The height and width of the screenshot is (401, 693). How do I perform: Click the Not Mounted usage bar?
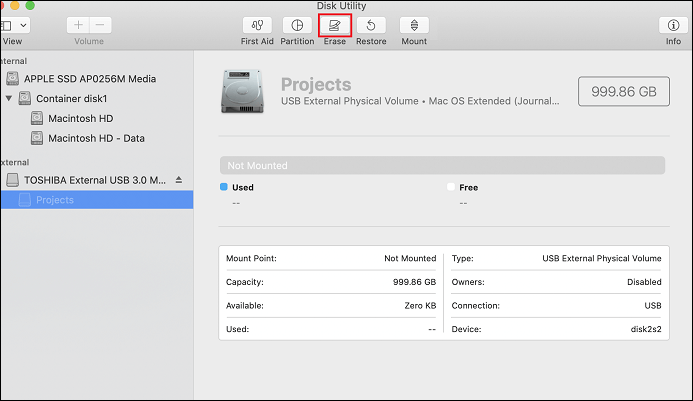coord(441,165)
